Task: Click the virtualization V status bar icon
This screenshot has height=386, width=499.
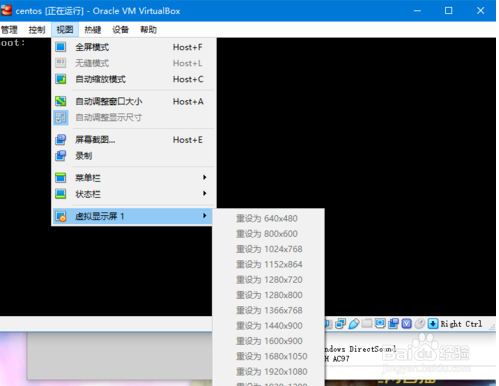Action: click(x=407, y=324)
